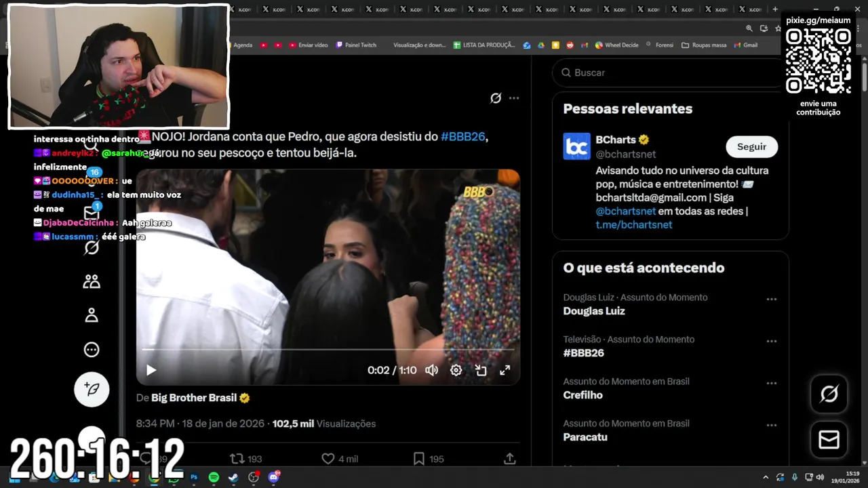Open the Enviar vídeo bookmark
This screenshot has width=868, height=488.
point(309,45)
